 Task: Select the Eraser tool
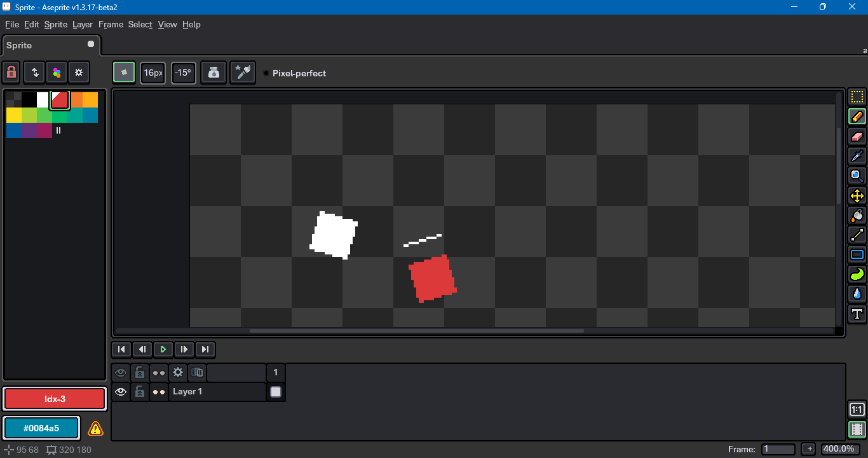pyautogui.click(x=857, y=136)
